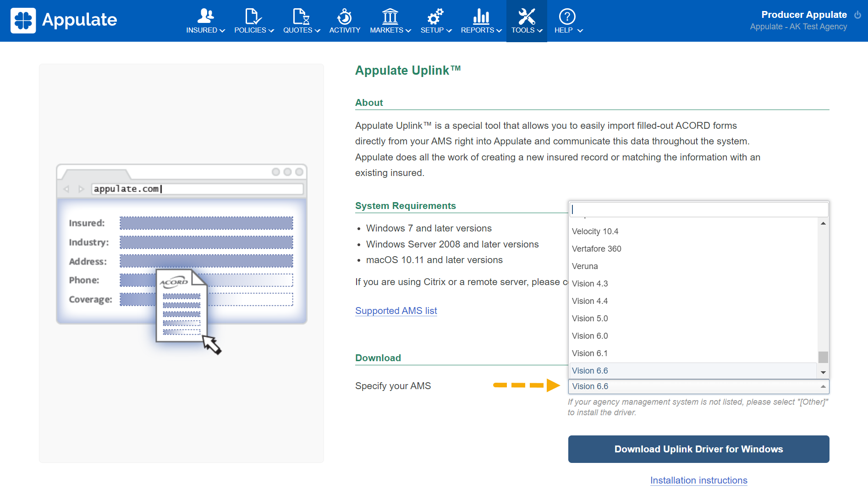Open the Supported AMS list link
The width and height of the screenshot is (868, 495).
click(396, 311)
